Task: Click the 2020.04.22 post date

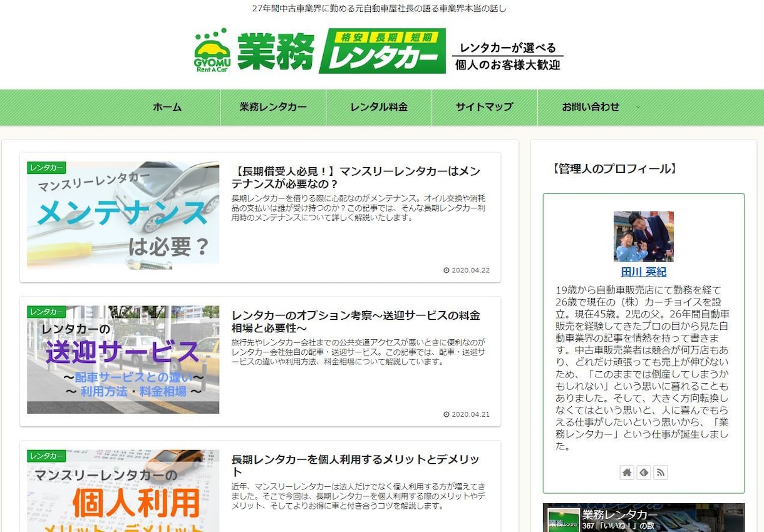Action: coord(467,270)
